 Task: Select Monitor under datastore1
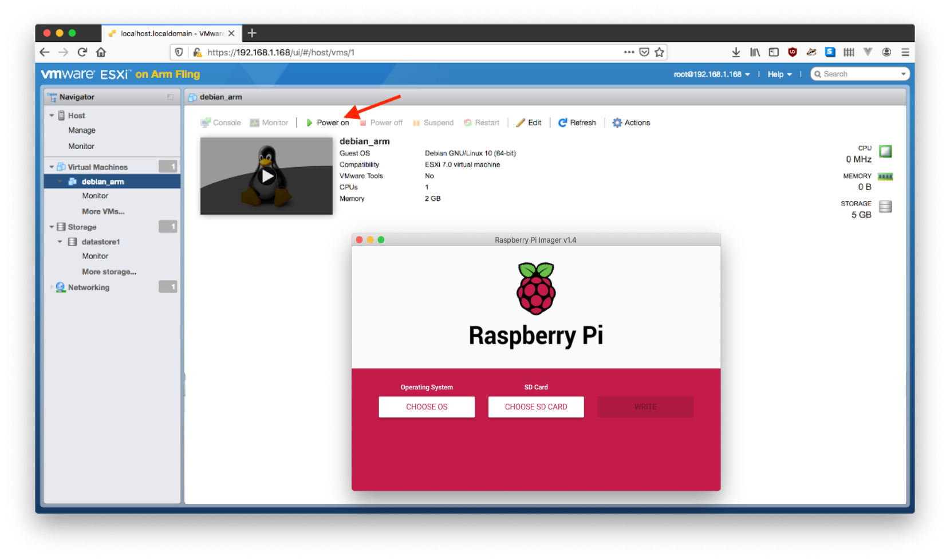95,256
